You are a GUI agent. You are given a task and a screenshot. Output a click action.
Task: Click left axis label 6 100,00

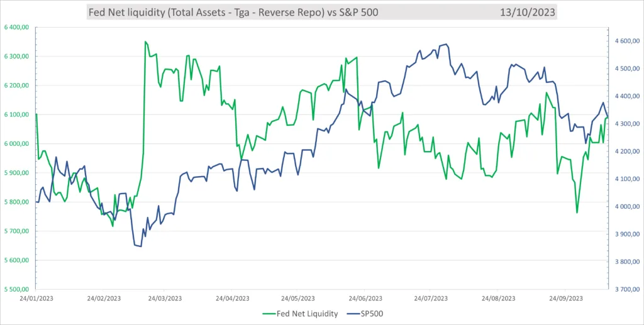[x=16, y=115]
